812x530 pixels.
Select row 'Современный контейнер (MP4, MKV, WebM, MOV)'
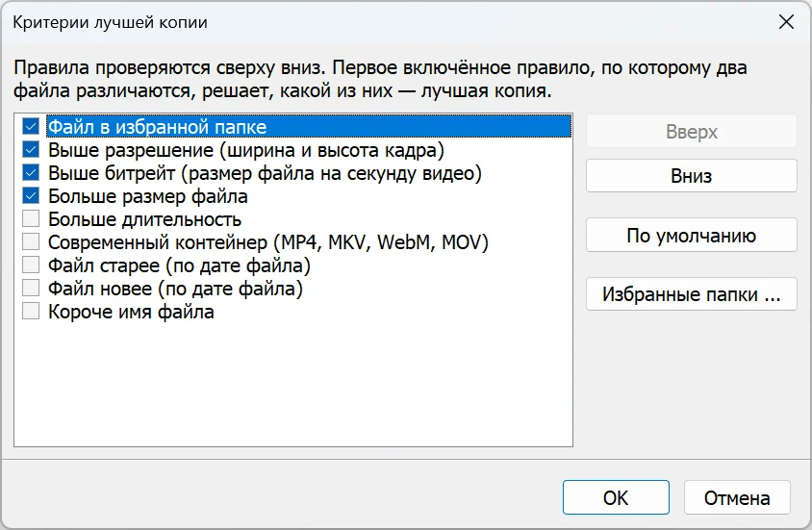pyautogui.click(x=268, y=242)
